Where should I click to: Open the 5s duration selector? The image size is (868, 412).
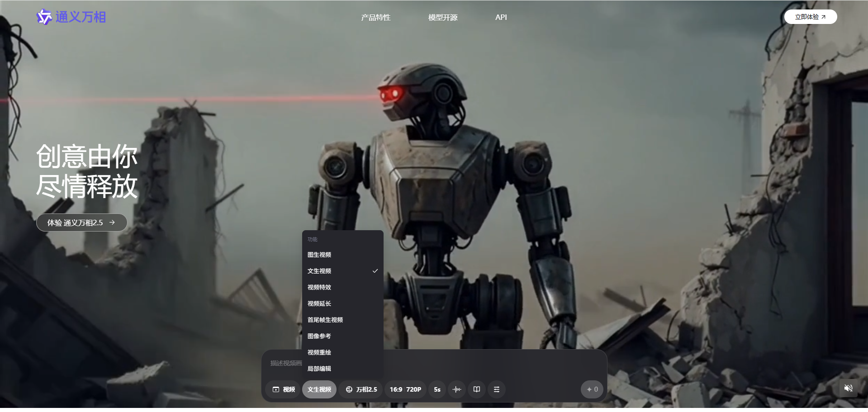coord(437,389)
